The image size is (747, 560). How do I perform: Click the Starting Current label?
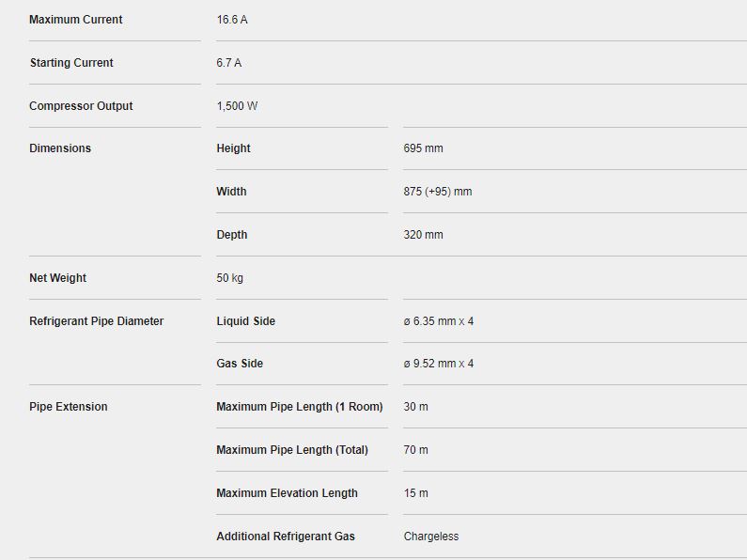pyautogui.click(x=71, y=63)
